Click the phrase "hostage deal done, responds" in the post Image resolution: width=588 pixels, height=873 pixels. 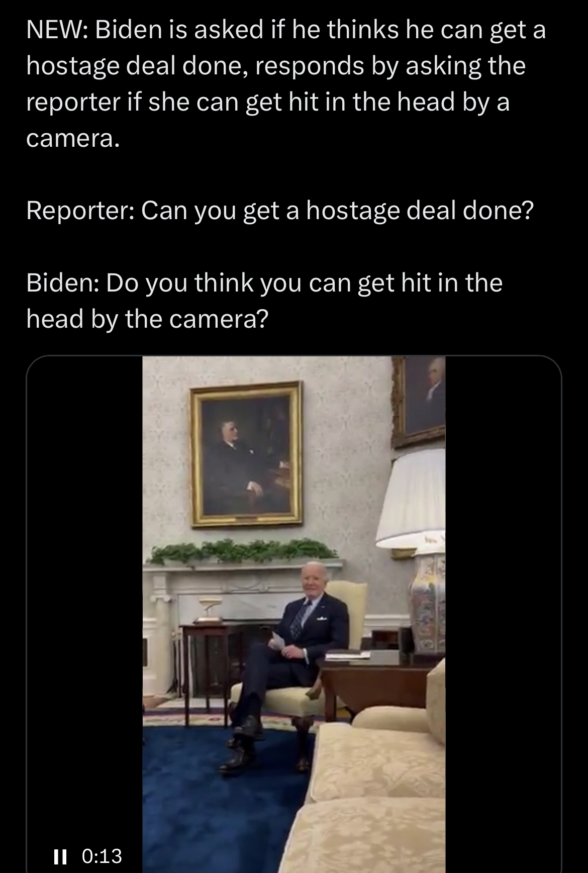(x=195, y=66)
